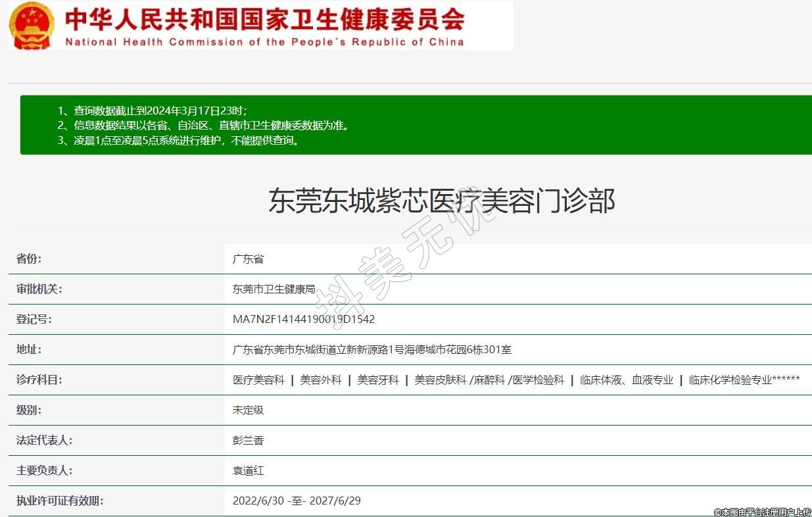Click the 医疗美容科 department entry
This screenshot has height=517, width=812.
(258, 380)
